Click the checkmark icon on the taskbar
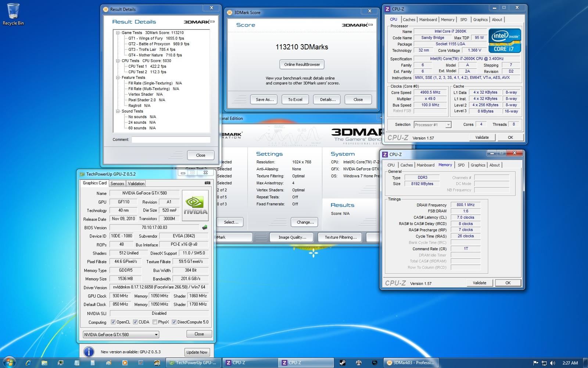 (x=141, y=362)
